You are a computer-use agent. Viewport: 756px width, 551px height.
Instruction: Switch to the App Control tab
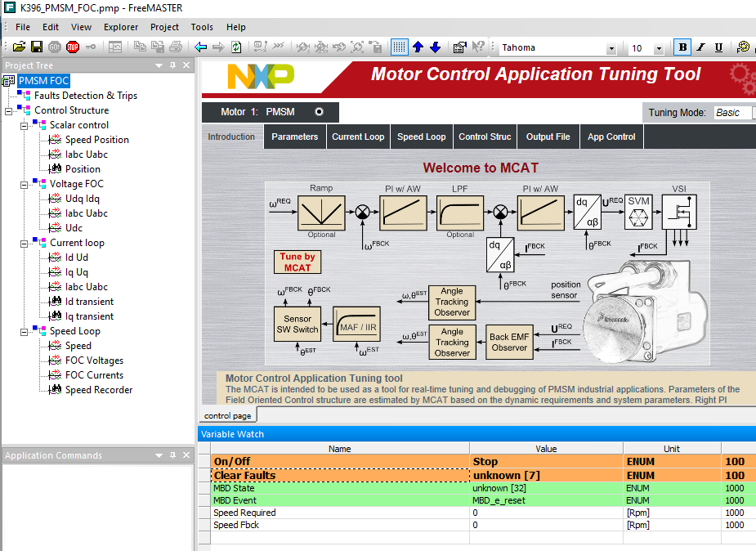click(611, 137)
